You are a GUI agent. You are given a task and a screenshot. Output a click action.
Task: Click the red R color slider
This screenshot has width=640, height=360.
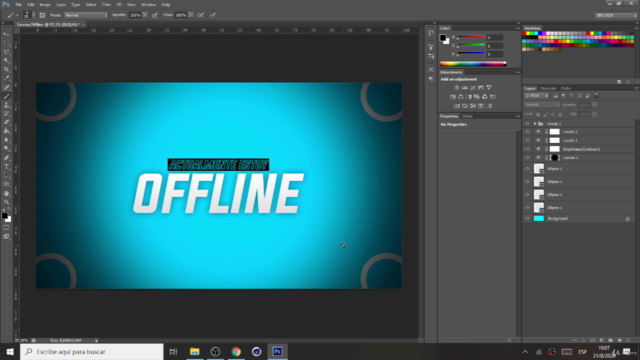click(x=471, y=37)
